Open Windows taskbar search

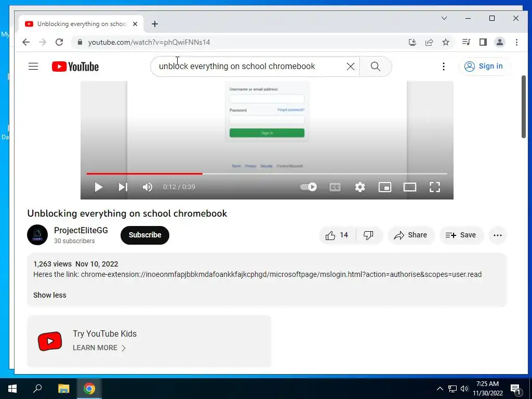tap(37, 389)
